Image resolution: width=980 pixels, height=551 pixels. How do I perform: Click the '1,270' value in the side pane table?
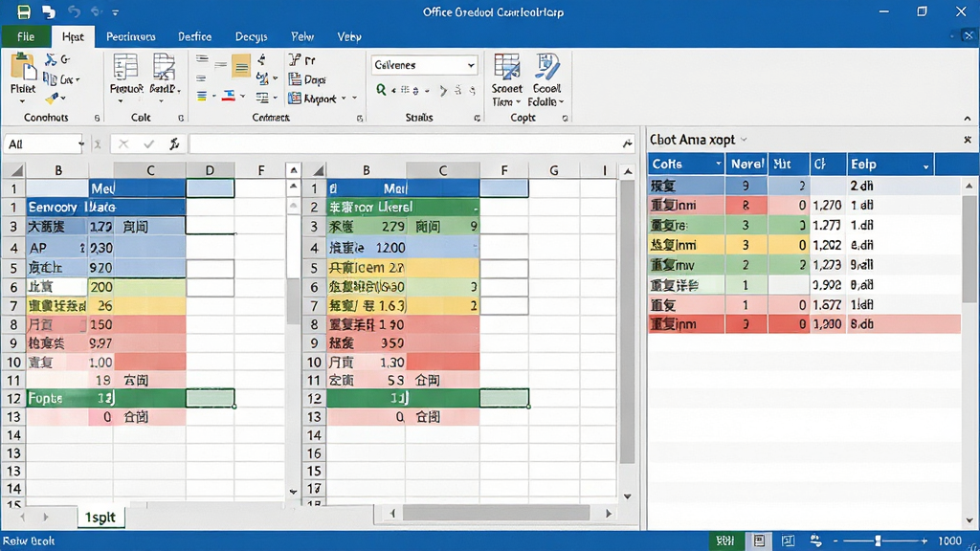(827, 205)
